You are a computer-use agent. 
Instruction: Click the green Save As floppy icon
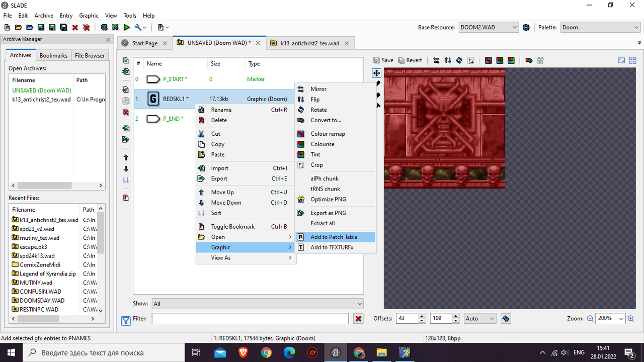[x=52, y=27]
